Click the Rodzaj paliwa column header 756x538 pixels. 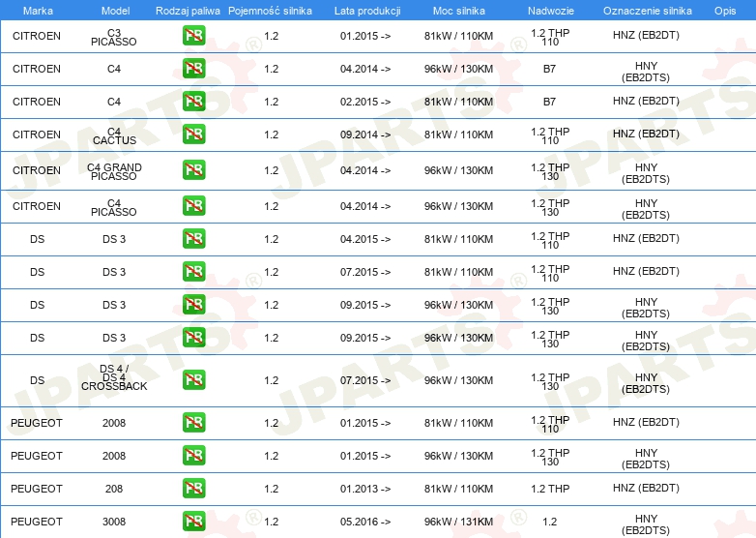point(188,11)
